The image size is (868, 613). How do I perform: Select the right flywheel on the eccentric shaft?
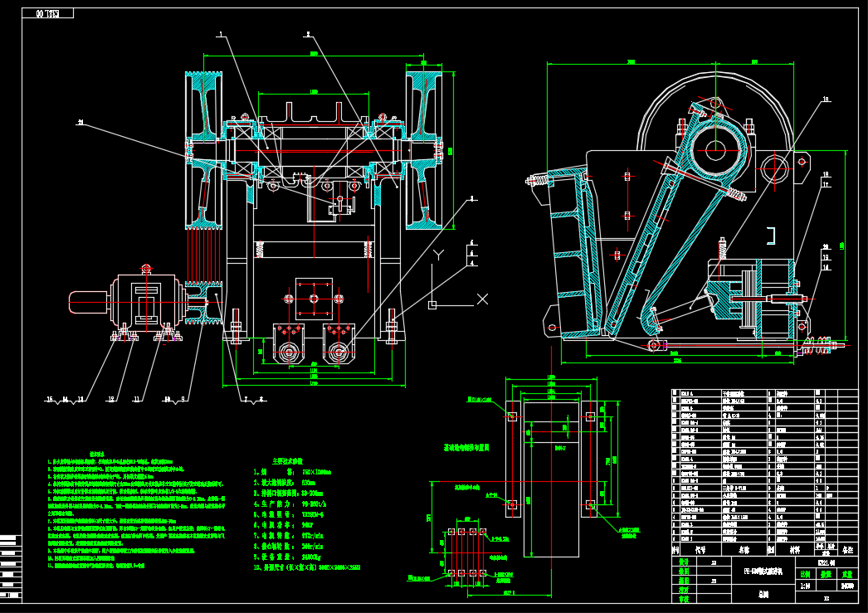tap(426, 149)
